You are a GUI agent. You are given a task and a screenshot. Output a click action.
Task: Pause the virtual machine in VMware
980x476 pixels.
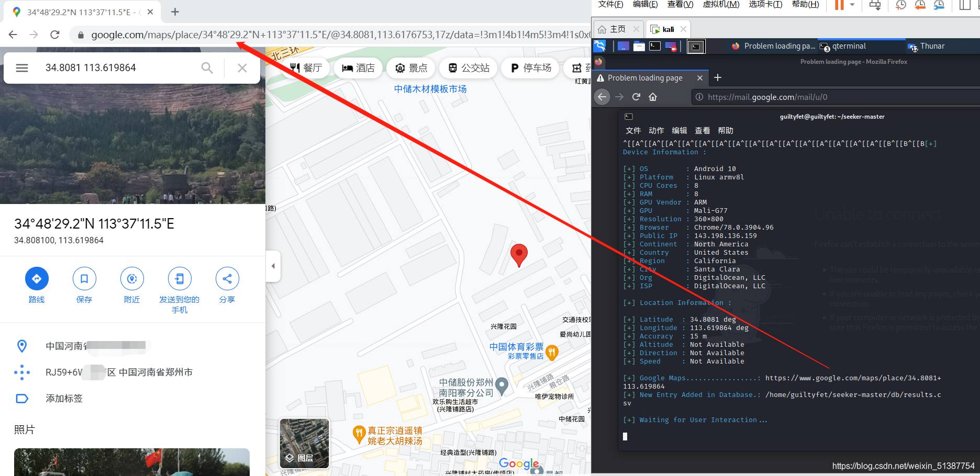[x=839, y=5]
